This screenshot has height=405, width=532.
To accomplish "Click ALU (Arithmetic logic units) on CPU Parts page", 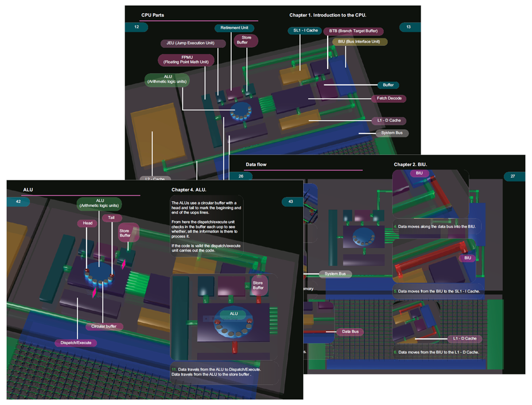I will pyautogui.click(x=167, y=79).
